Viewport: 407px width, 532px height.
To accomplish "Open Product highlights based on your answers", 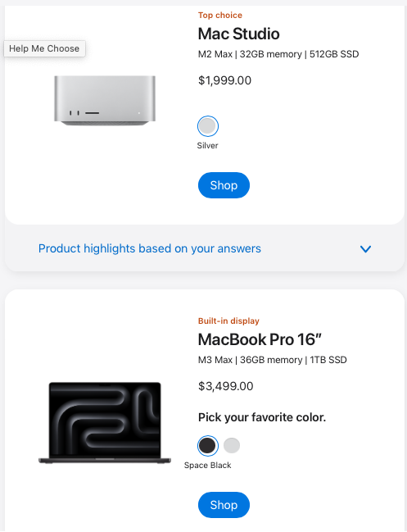I will pyautogui.click(x=149, y=248).
